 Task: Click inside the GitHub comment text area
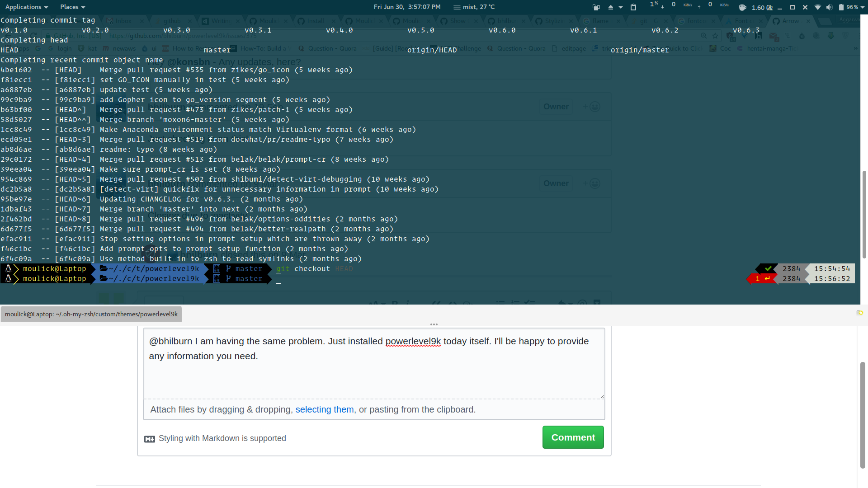374,364
